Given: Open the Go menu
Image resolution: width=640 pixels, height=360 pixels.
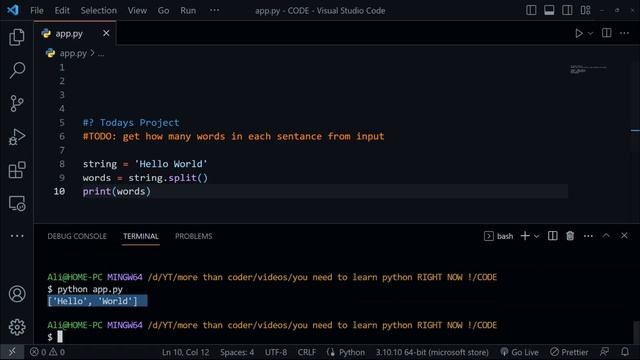Looking at the screenshot, I should pyautogui.click(x=163, y=10).
